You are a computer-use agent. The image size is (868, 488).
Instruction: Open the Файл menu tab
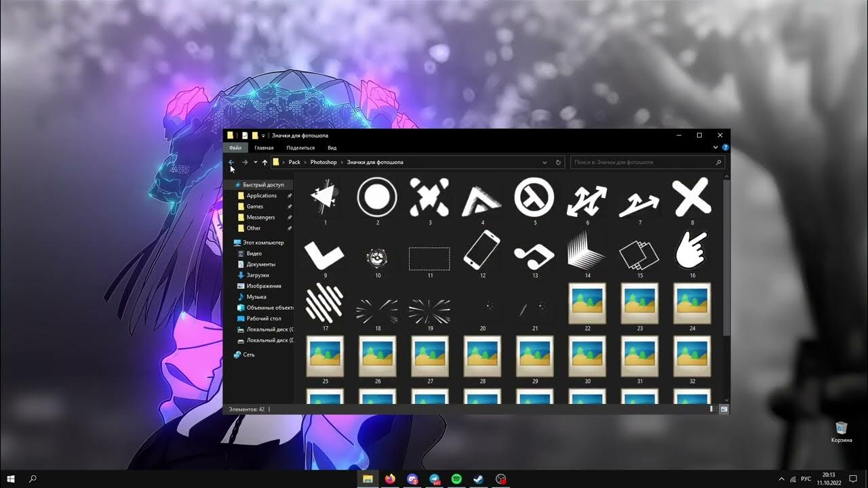235,148
